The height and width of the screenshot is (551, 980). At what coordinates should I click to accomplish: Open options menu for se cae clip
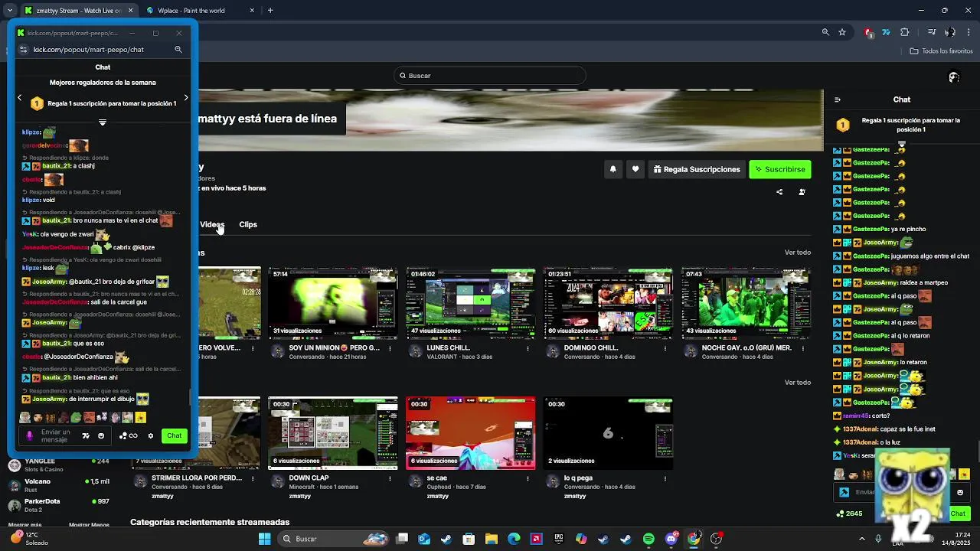(x=528, y=478)
